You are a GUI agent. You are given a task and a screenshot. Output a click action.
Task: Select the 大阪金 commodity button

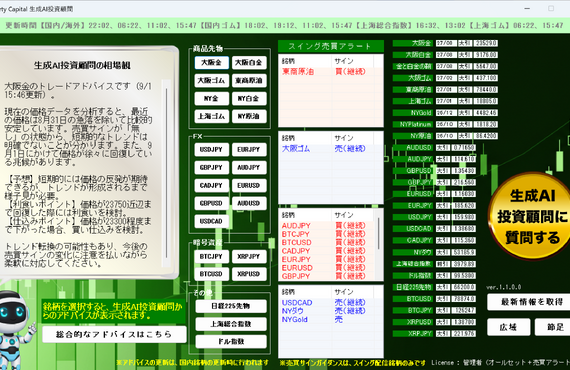[212, 63]
